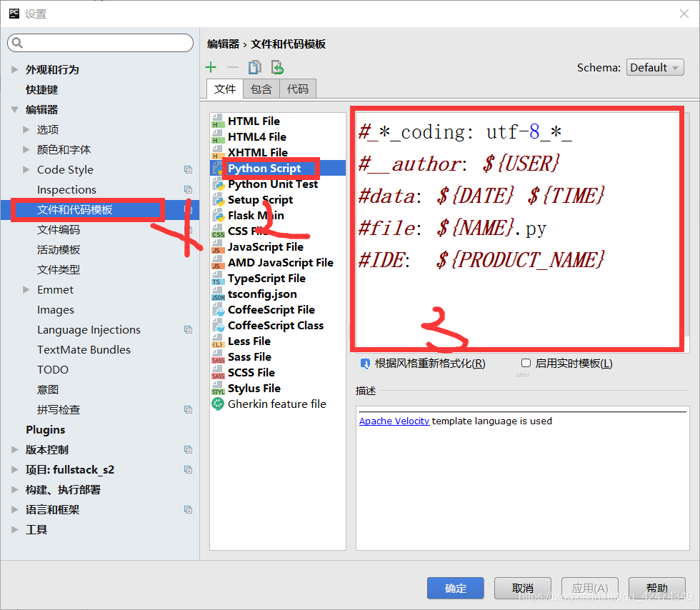Click project-level icon beside 拼写检查
The width and height of the screenshot is (700, 610).
(x=188, y=409)
